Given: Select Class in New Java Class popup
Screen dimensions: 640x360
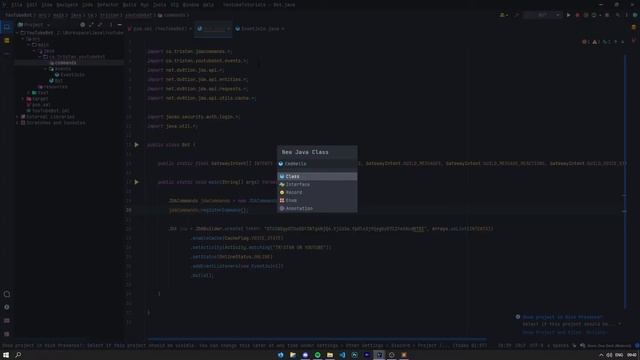Looking at the screenshot, I should point(317,176).
